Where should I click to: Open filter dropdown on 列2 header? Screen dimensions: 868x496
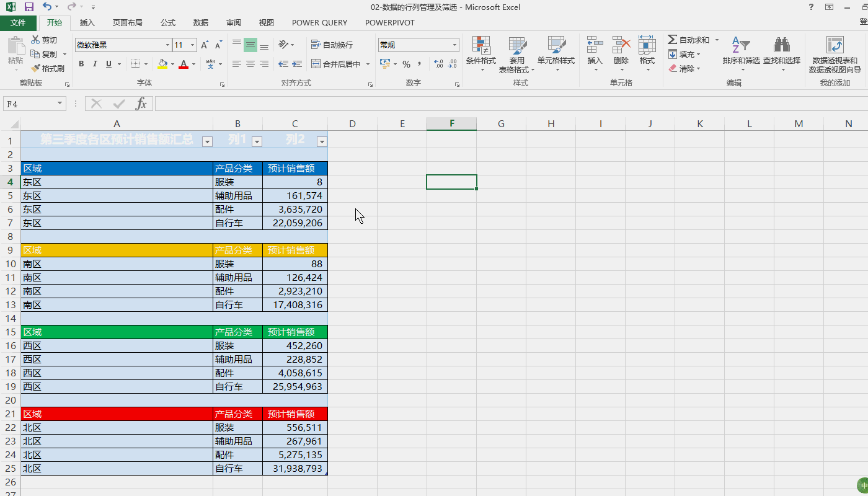321,141
